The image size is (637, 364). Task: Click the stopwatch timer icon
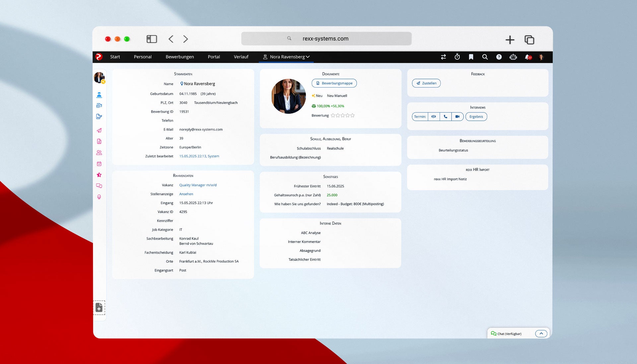(x=457, y=57)
